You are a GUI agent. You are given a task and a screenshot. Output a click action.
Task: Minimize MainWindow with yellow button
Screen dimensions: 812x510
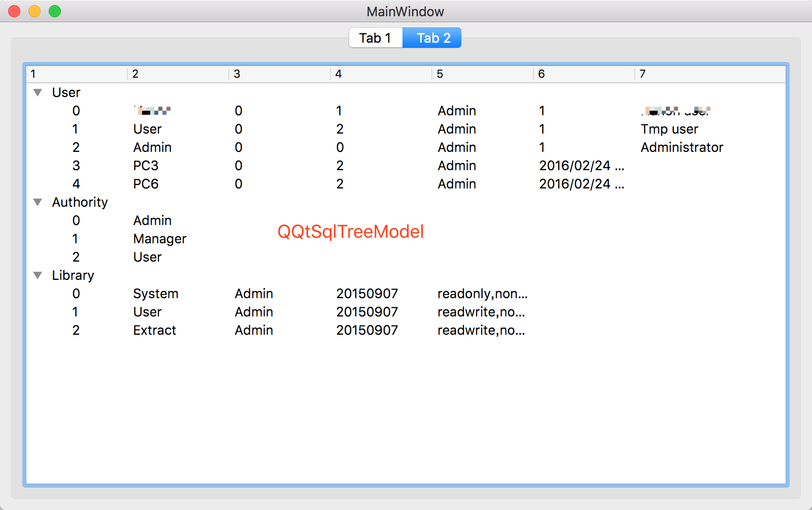(35, 11)
